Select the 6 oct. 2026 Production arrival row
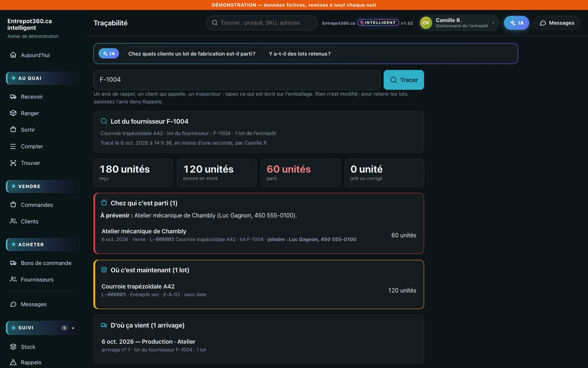This screenshot has width=588, height=368. coord(259,346)
